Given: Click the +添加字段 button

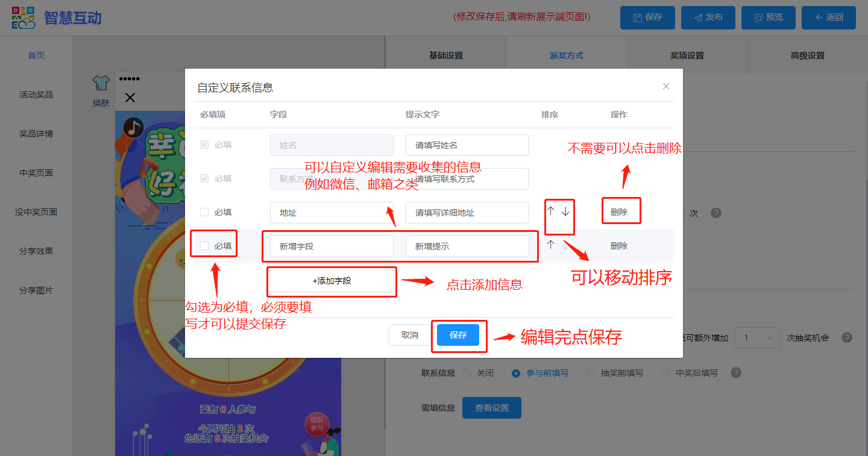Looking at the screenshot, I should click(332, 281).
